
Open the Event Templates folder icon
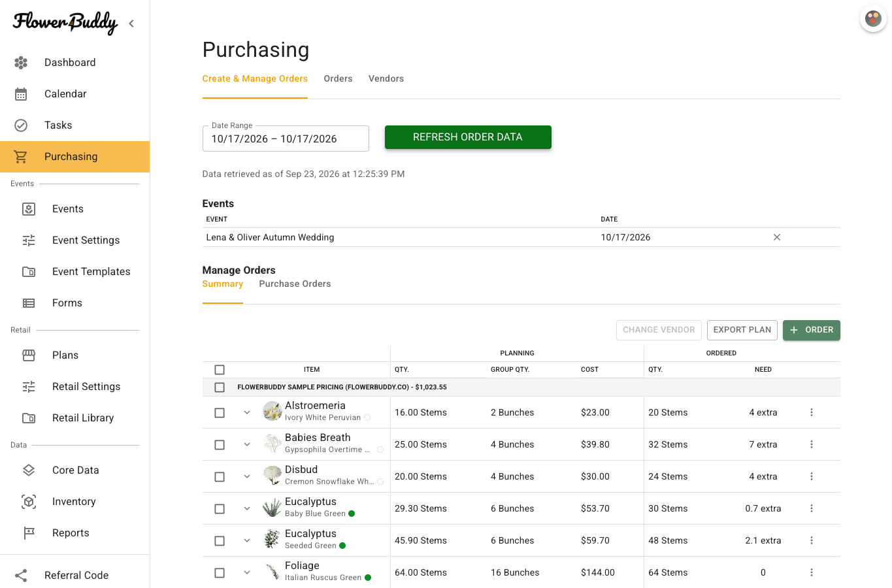(x=29, y=272)
